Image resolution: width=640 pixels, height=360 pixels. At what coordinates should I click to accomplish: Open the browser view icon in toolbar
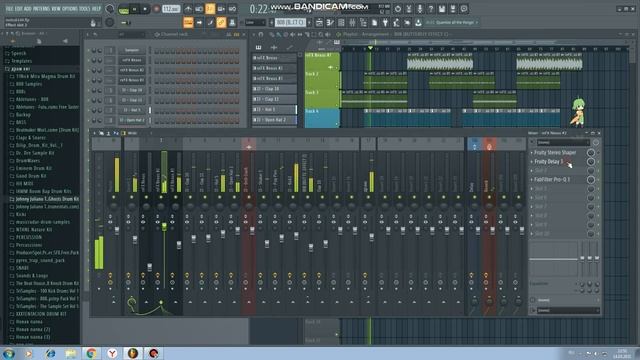point(363,23)
